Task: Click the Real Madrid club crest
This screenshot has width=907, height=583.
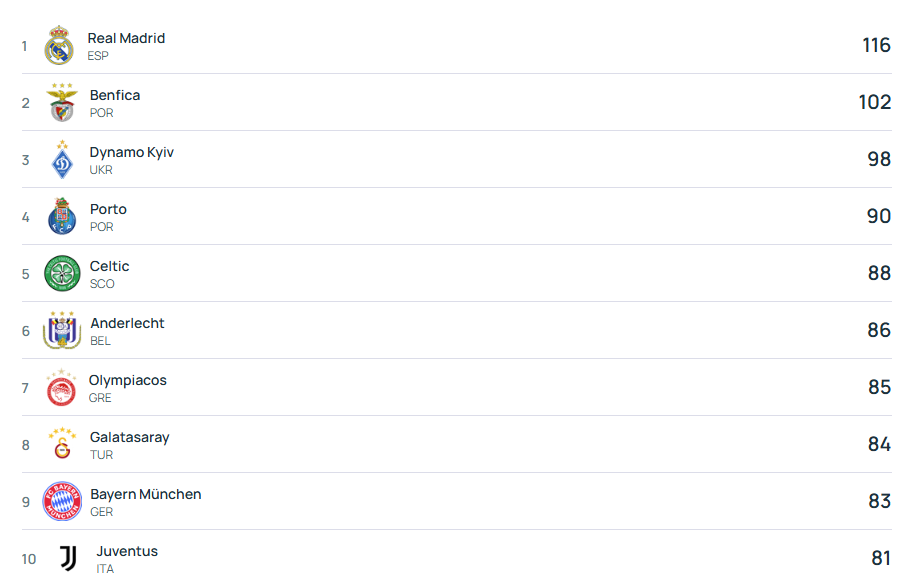Action: coord(59,46)
